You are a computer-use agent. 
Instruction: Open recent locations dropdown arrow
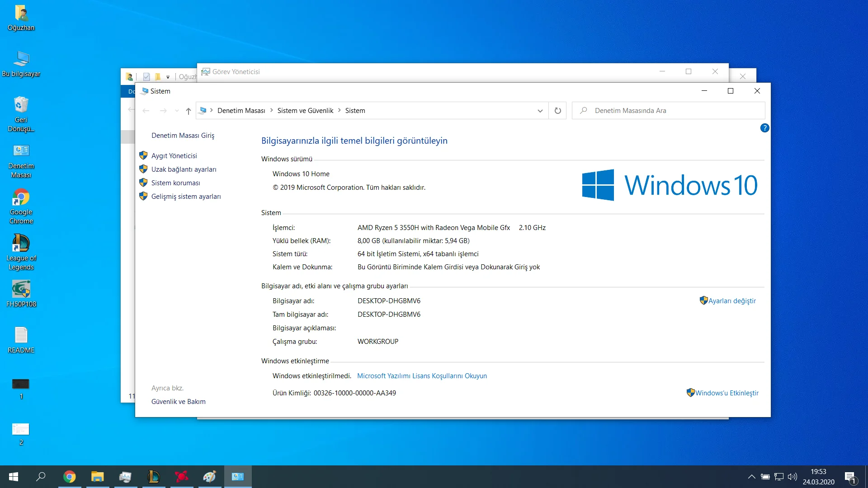point(177,111)
